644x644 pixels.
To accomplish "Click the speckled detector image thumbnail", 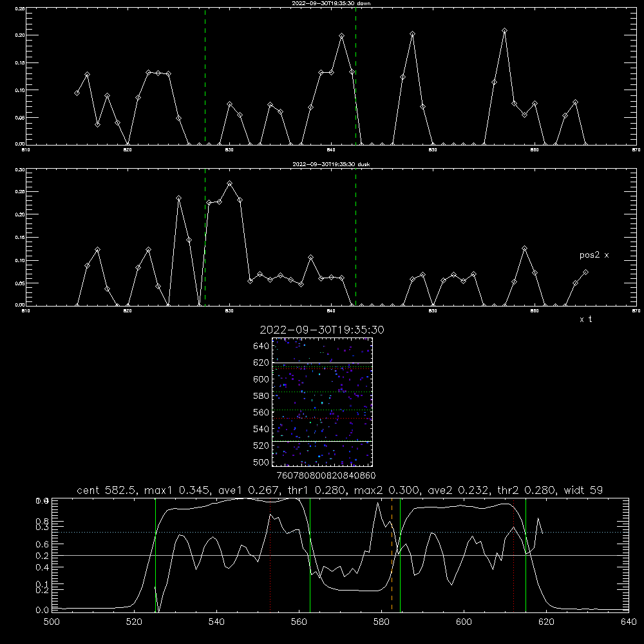I will pyautogui.click(x=322, y=402).
